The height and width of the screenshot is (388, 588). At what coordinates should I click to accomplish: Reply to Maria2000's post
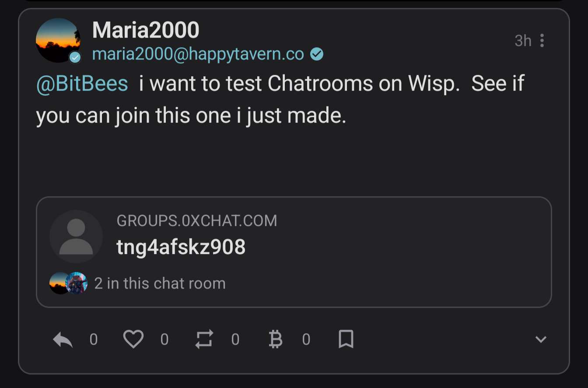[63, 339]
